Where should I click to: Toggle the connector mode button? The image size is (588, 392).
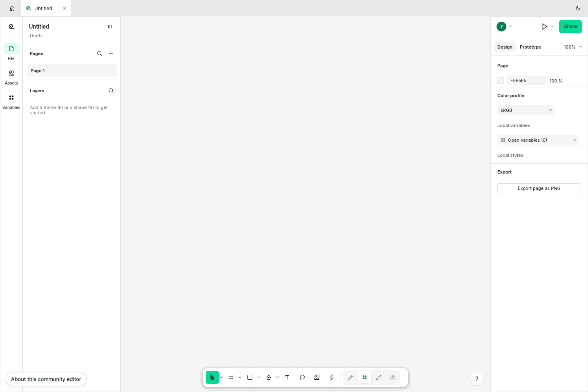pyautogui.click(x=379, y=377)
